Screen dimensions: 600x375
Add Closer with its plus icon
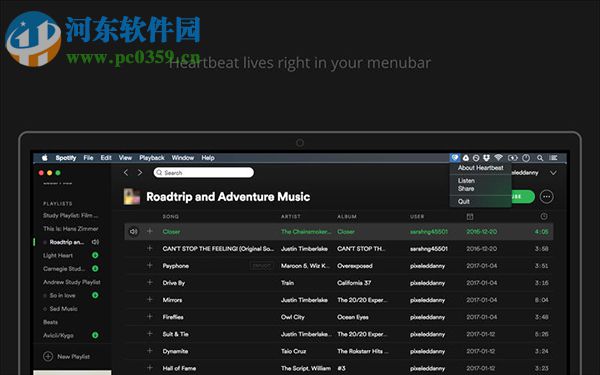point(150,231)
